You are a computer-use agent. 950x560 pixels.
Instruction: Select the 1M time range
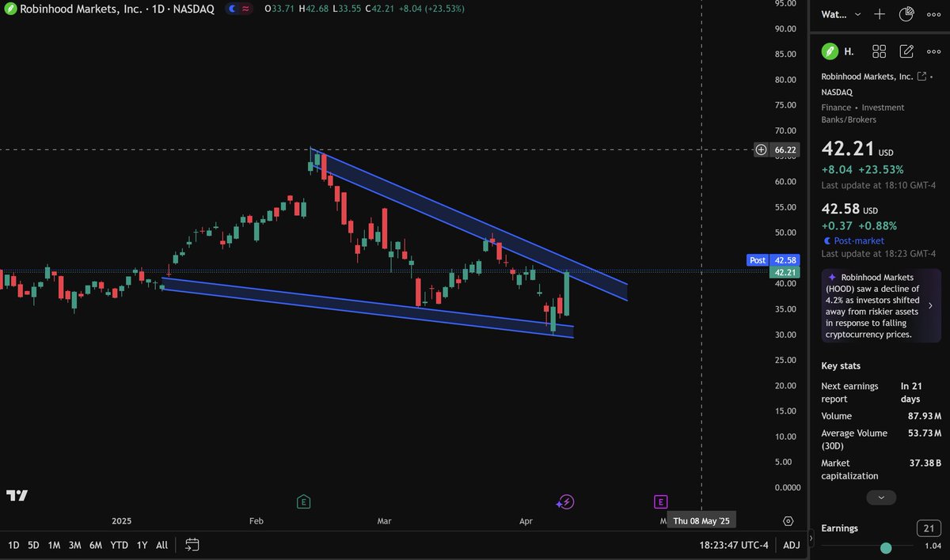coord(54,545)
